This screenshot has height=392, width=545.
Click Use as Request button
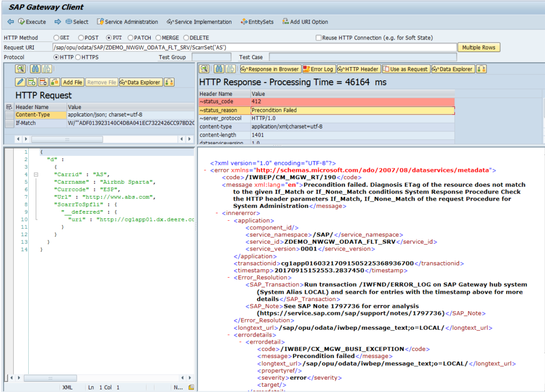coord(406,69)
